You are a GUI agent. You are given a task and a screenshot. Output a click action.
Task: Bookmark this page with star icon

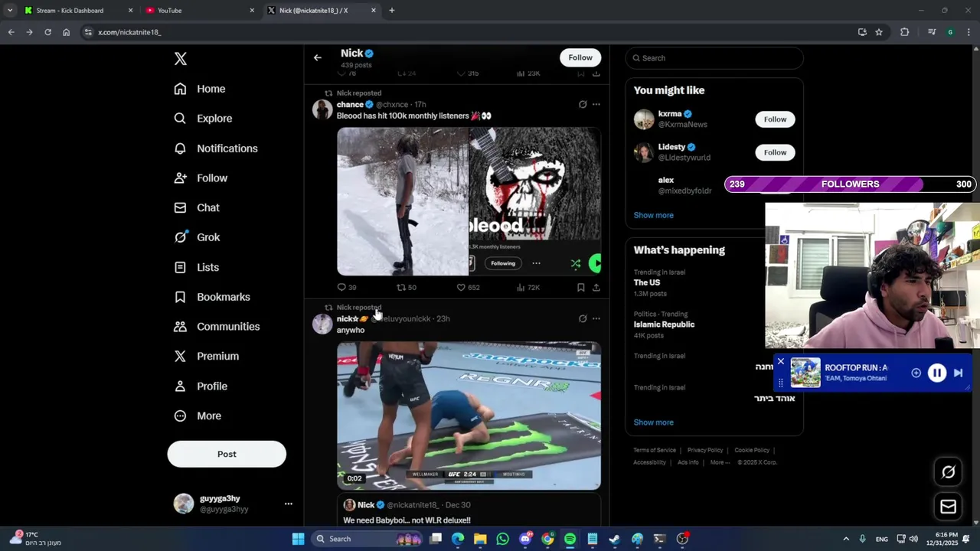pos(879,32)
